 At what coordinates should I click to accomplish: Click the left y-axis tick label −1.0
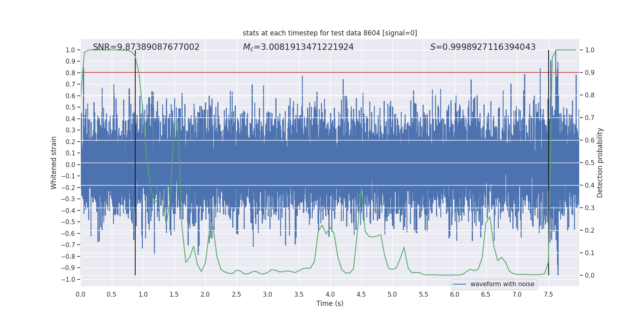(x=70, y=279)
